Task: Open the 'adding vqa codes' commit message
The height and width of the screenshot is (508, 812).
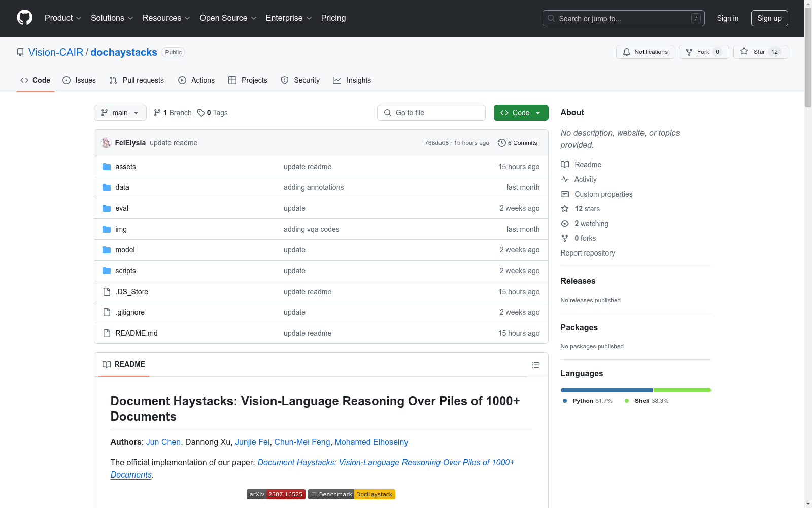Action: point(312,229)
